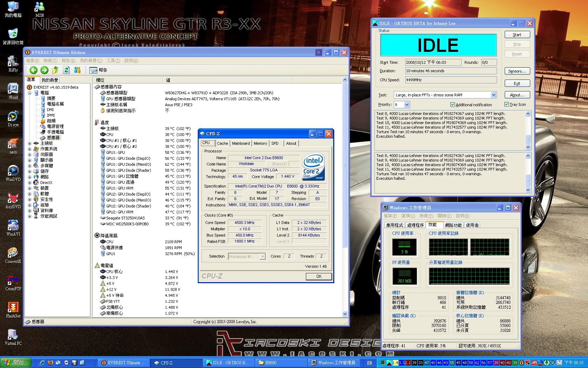Toggle Additional notification checkbox in ORTHOS
588x368 pixels.
click(x=453, y=104)
